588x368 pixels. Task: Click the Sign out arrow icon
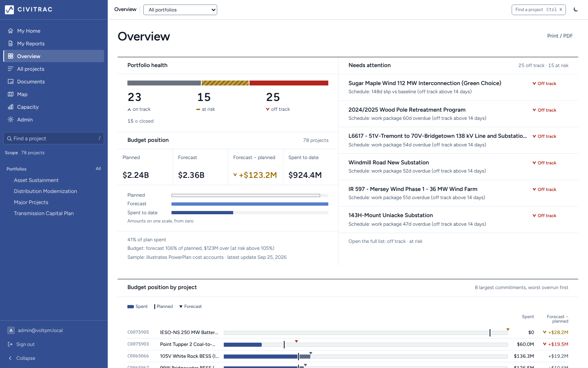coord(11,344)
